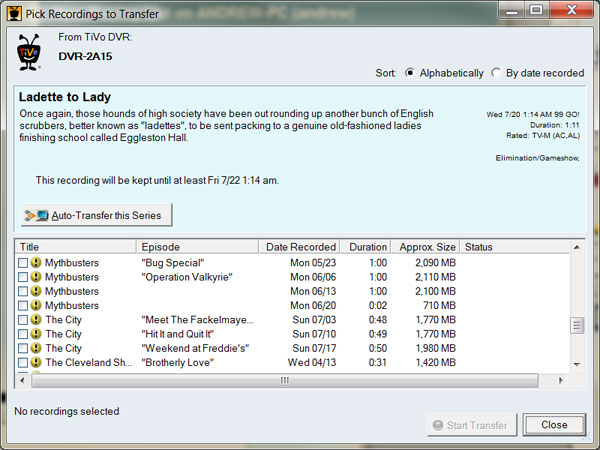The width and height of the screenshot is (600, 450).
Task: Click the horizontal scrollbar thumb
Action: tap(285, 380)
